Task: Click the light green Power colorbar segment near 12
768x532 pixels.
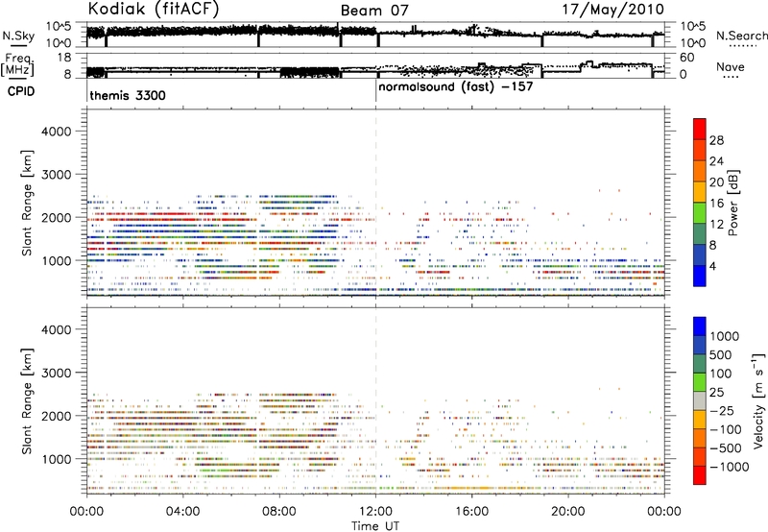Action: coord(700,213)
